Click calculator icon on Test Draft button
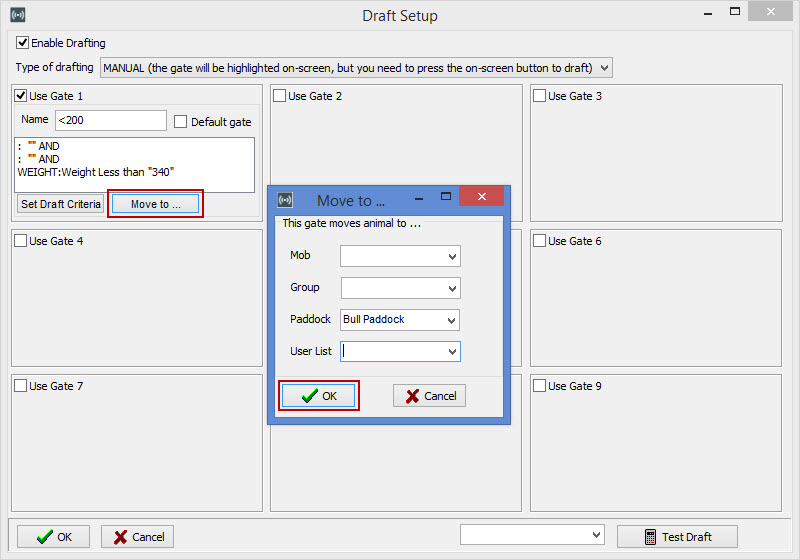The image size is (800, 560). (x=650, y=537)
